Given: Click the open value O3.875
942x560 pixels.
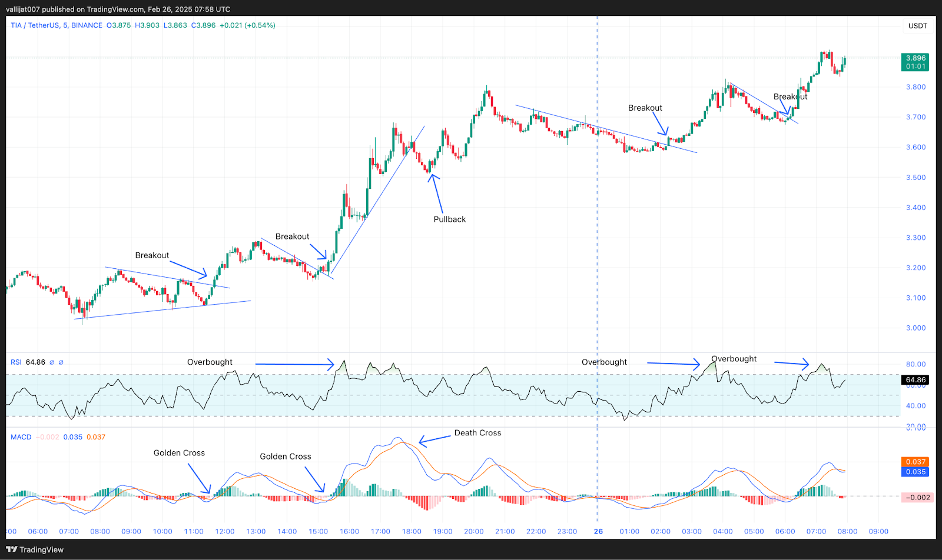Looking at the screenshot, I should click(118, 25).
